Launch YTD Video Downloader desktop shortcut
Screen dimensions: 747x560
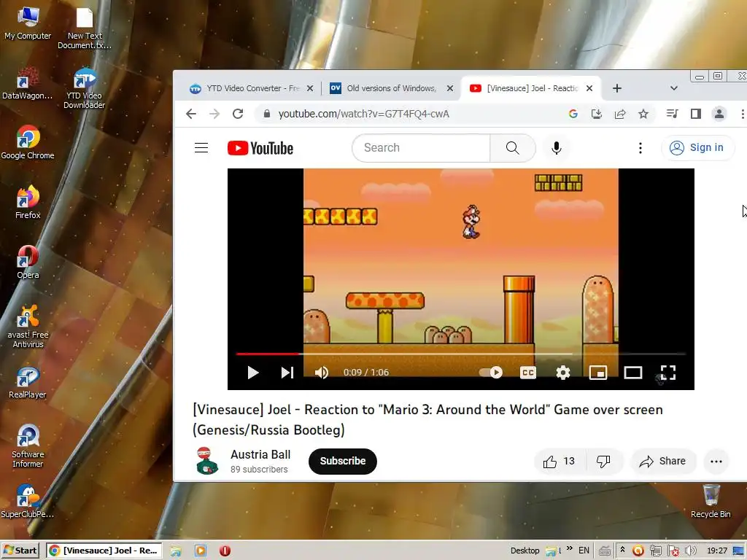[85, 87]
